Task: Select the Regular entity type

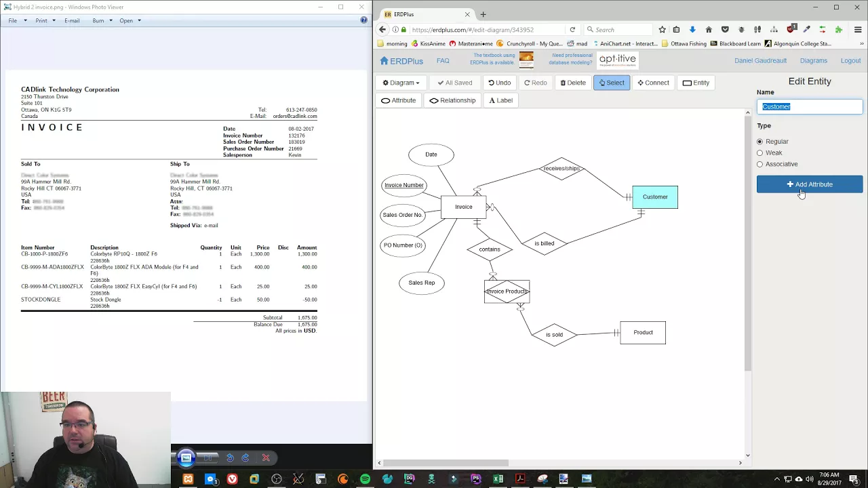Action: pyautogui.click(x=759, y=142)
